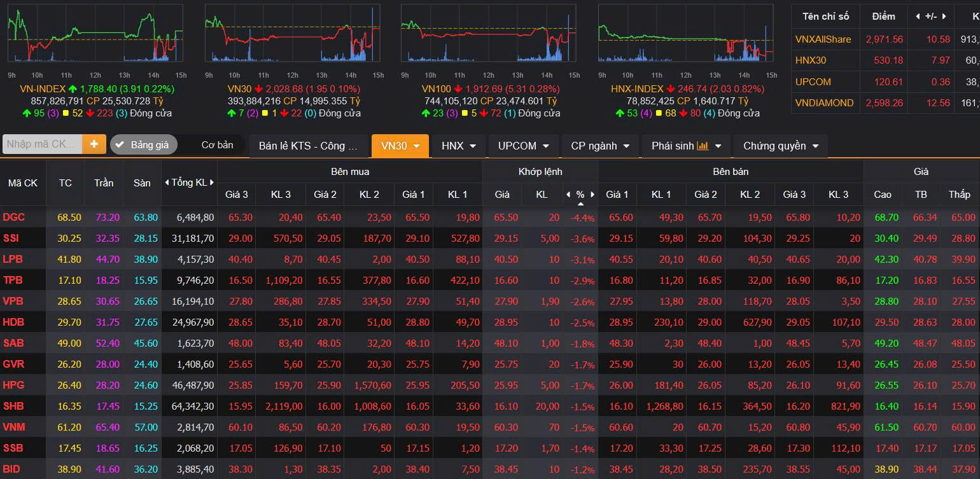The width and height of the screenshot is (980, 479).
Task: Click the right arrow next to +/- header
Action: (x=945, y=17)
